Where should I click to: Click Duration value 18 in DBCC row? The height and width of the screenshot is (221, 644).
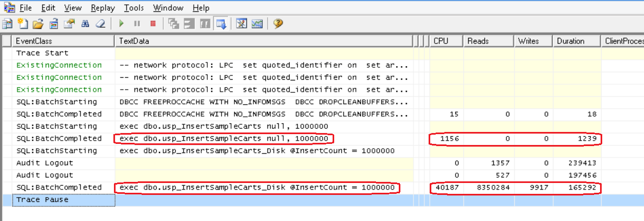point(591,114)
